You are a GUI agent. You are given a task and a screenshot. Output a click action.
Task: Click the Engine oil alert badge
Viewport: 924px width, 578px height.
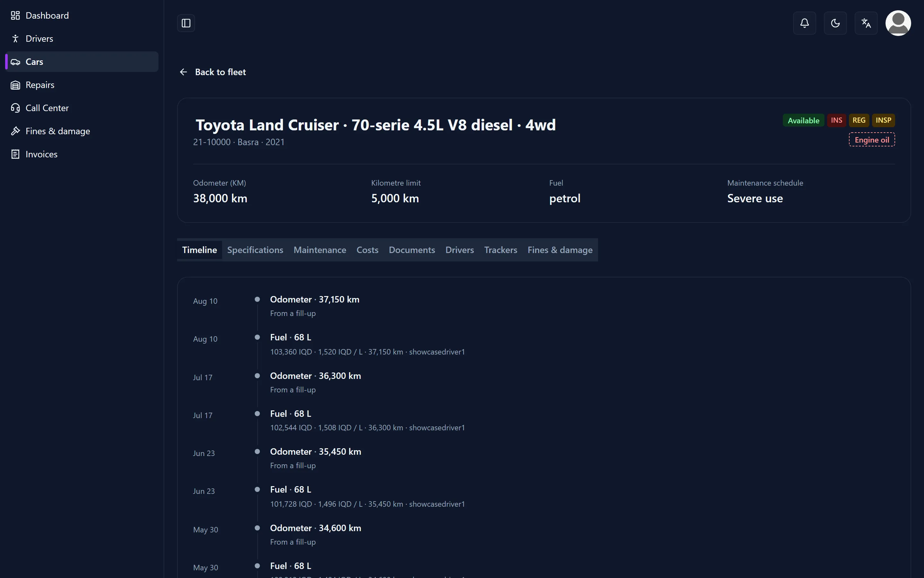coord(872,140)
